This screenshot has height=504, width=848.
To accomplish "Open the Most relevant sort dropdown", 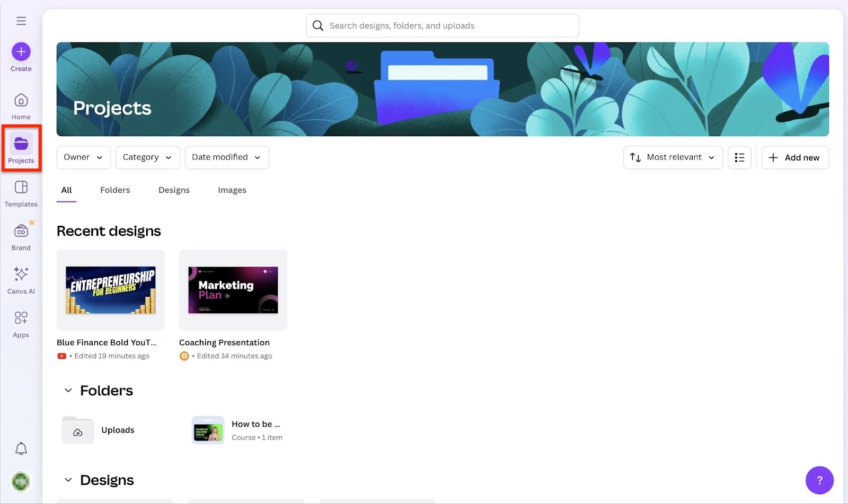I will click(x=673, y=157).
